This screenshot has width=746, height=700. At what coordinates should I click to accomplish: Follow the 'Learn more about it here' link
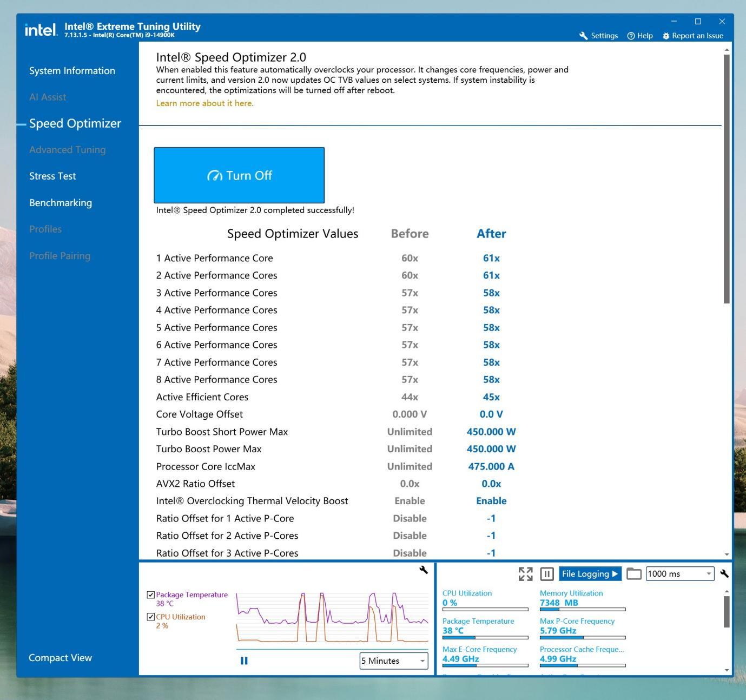click(204, 103)
